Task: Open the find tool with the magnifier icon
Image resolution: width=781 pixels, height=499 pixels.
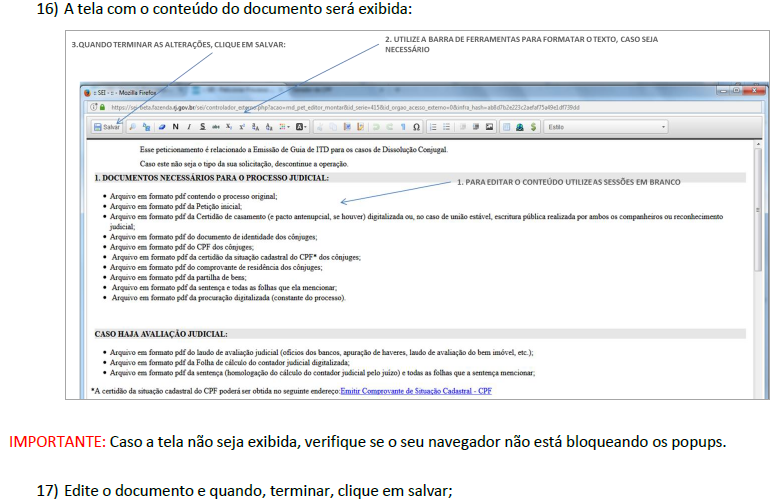Action: [133, 127]
